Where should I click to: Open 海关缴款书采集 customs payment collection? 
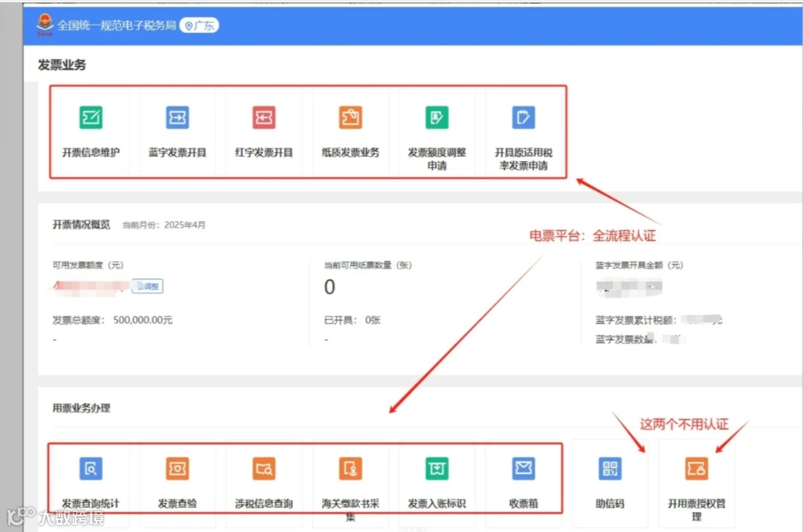350,483
